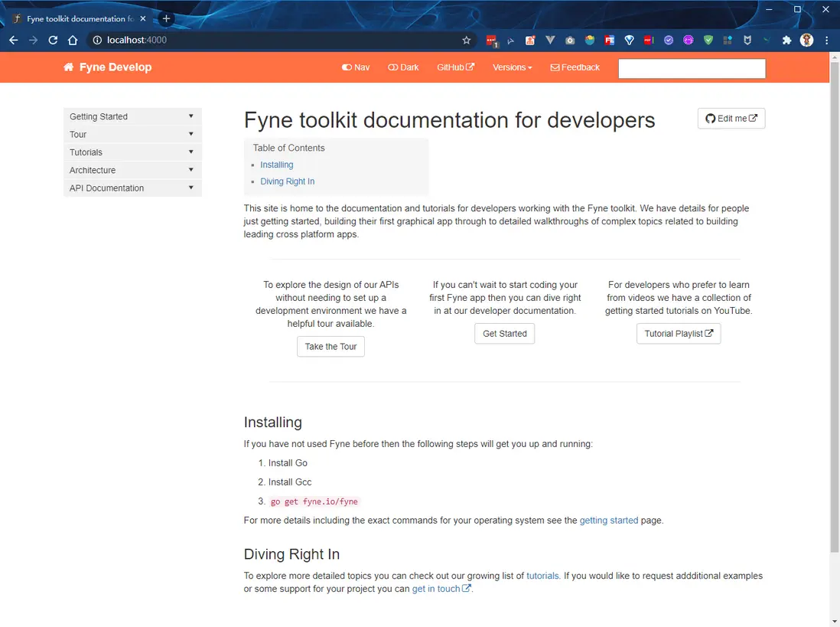Expand the API Documentation section
The height and width of the screenshot is (627, 840).
point(132,188)
